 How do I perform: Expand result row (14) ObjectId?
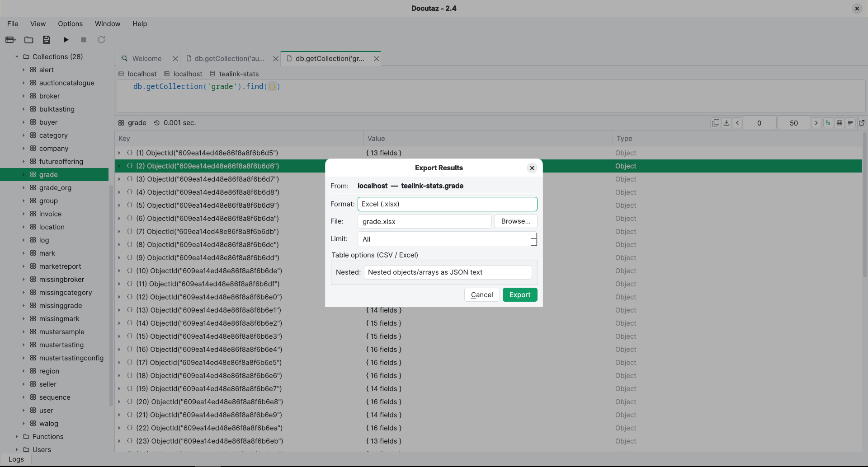click(119, 323)
